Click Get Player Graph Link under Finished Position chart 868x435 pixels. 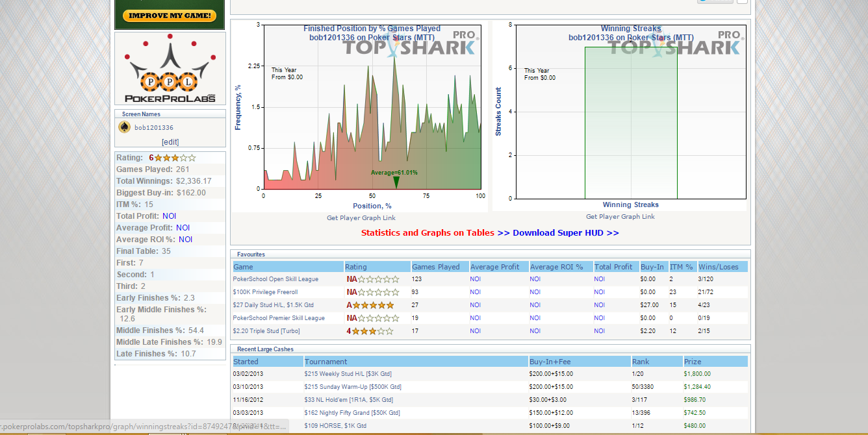pyautogui.click(x=361, y=218)
